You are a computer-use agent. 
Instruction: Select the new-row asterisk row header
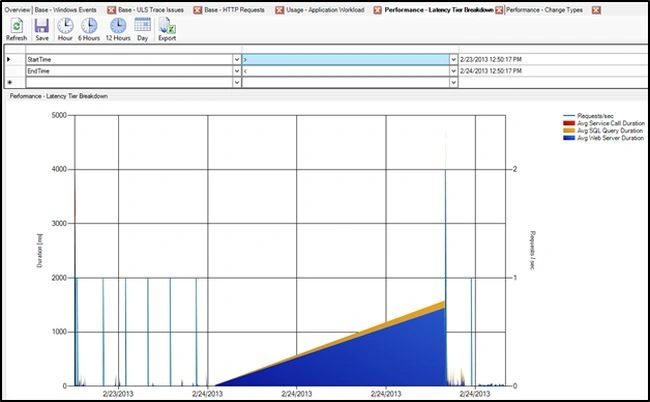[10, 82]
